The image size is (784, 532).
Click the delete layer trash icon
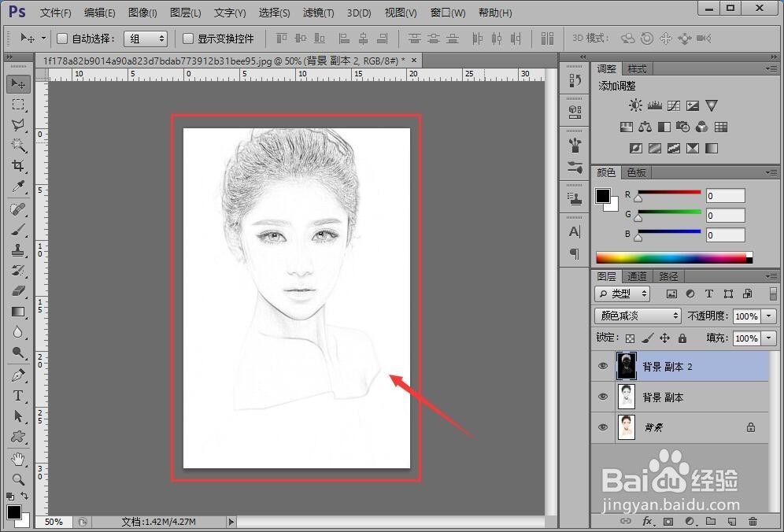click(x=753, y=521)
